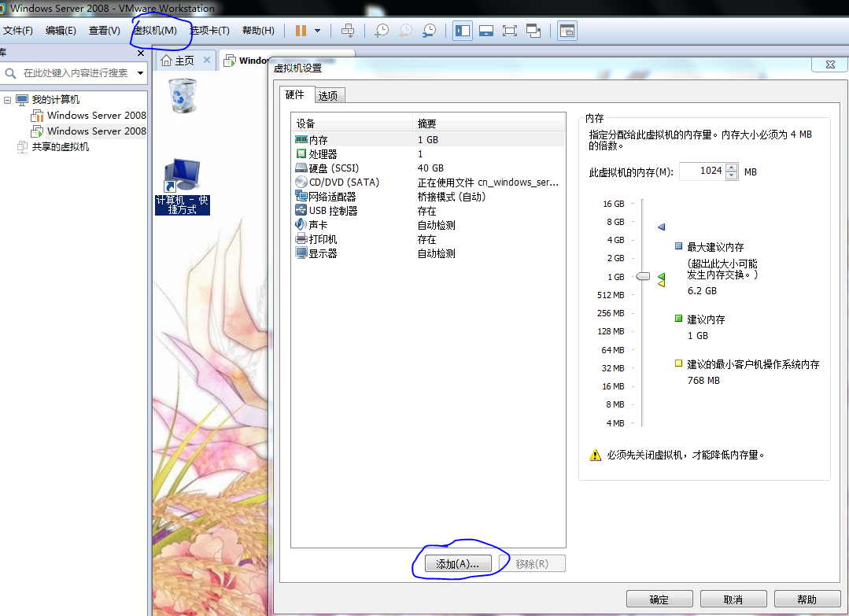Close the 主页 tab
849x616 pixels.
pyautogui.click(x=207, y=60)
